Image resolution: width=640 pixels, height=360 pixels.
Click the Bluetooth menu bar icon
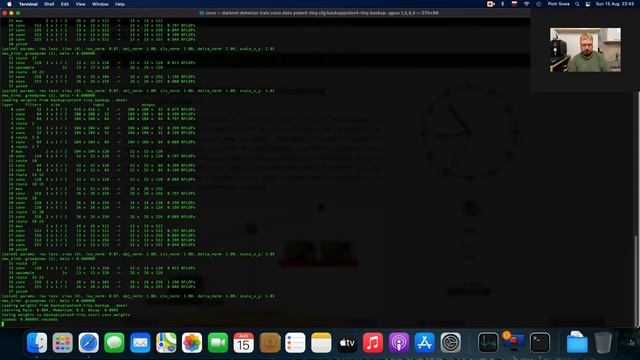coord(502,4)
